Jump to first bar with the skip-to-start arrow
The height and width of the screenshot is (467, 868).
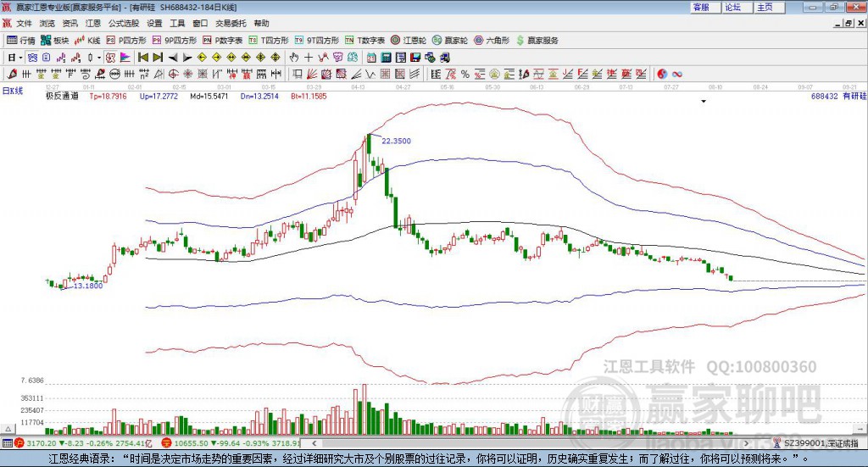143,58
